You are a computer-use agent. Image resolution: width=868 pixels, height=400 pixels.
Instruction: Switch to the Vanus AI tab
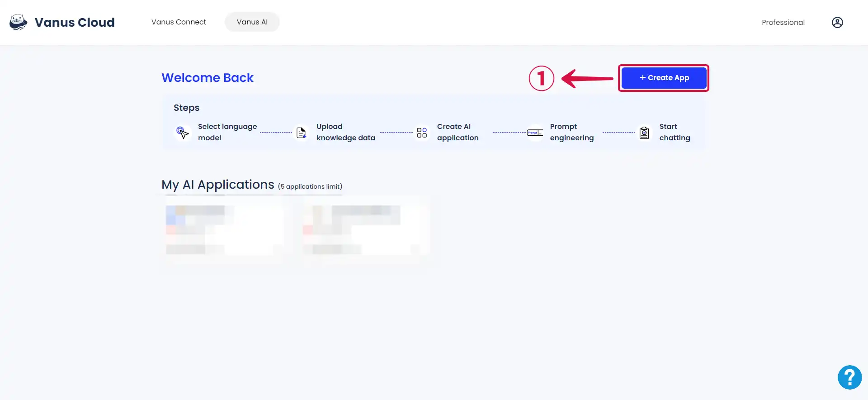pos(252,22)
